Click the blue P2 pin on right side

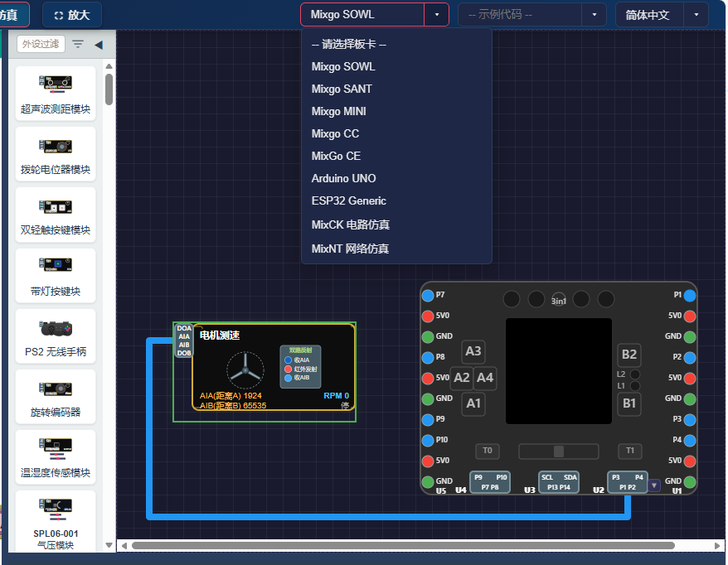pyautogui.click(x=690, y=357)
